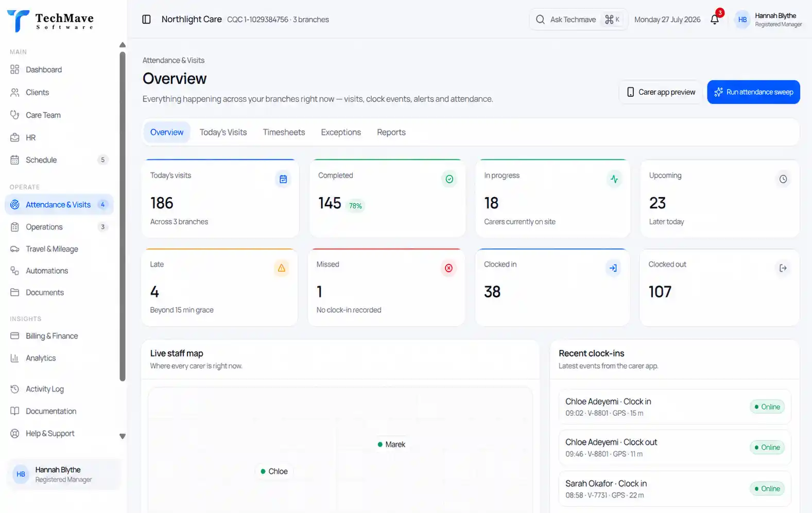
Task: Switch to the Timesheets tab
Action: tap(284, 132)
